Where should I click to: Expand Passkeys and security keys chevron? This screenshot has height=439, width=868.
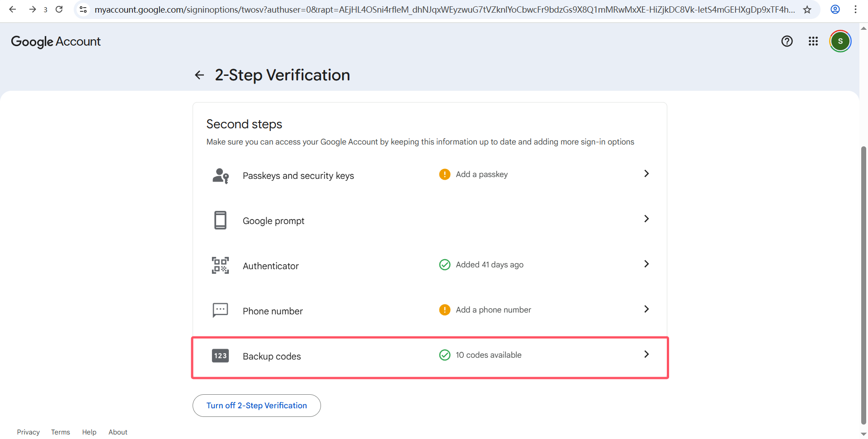coord(646,174)
